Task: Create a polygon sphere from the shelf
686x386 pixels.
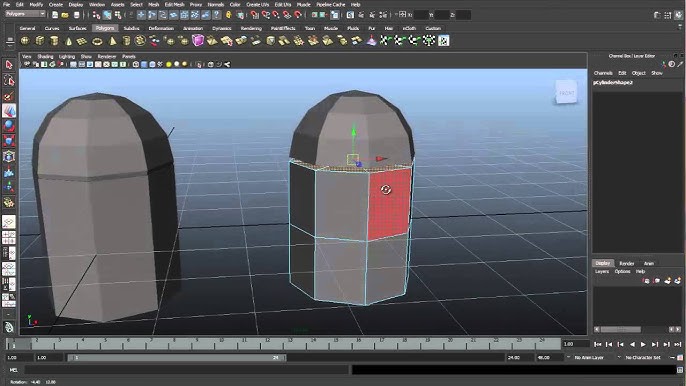Action: tap(25, 41)
